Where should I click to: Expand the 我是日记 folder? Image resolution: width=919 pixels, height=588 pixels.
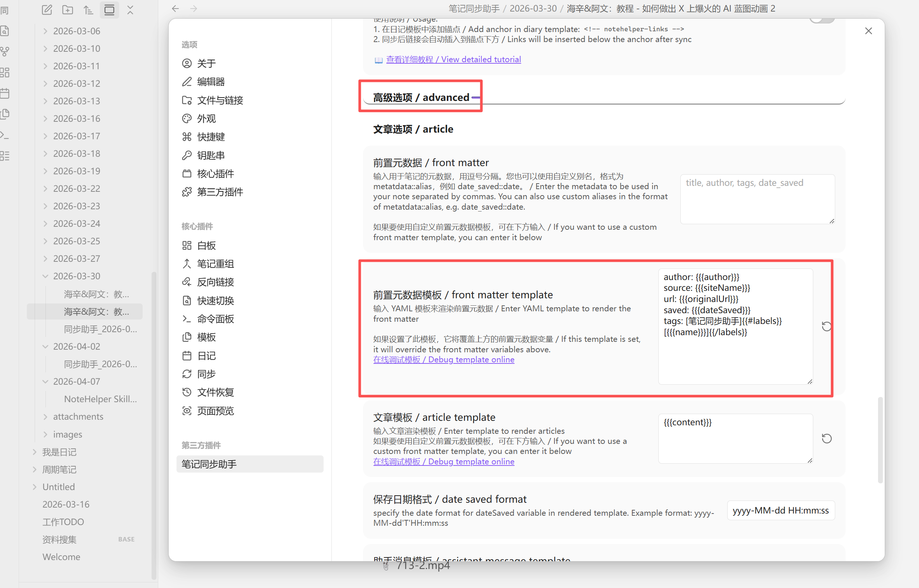(35, 452)
